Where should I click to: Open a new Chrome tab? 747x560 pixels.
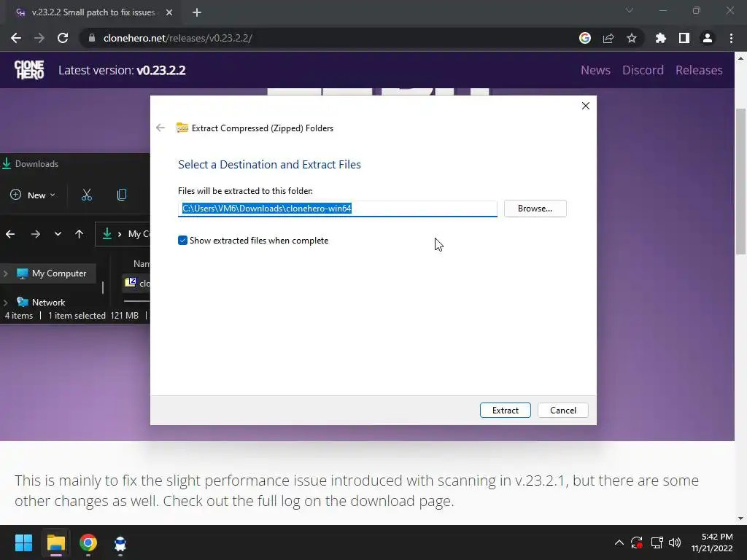click(197, 12)
